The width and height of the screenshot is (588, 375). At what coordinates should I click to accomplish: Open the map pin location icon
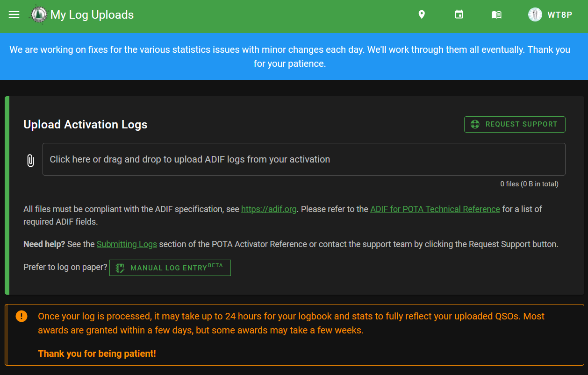coord(422,15)
